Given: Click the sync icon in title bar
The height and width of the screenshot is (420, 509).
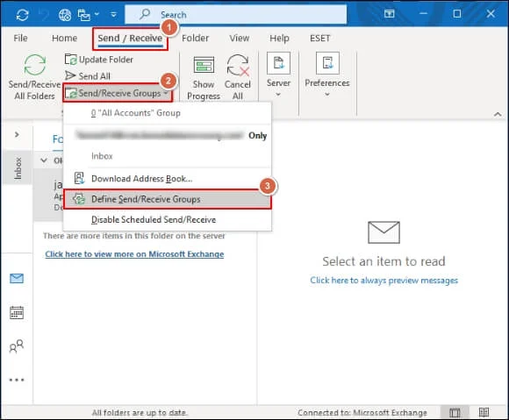Looking at the screenshot, I should tap(23, 15).
